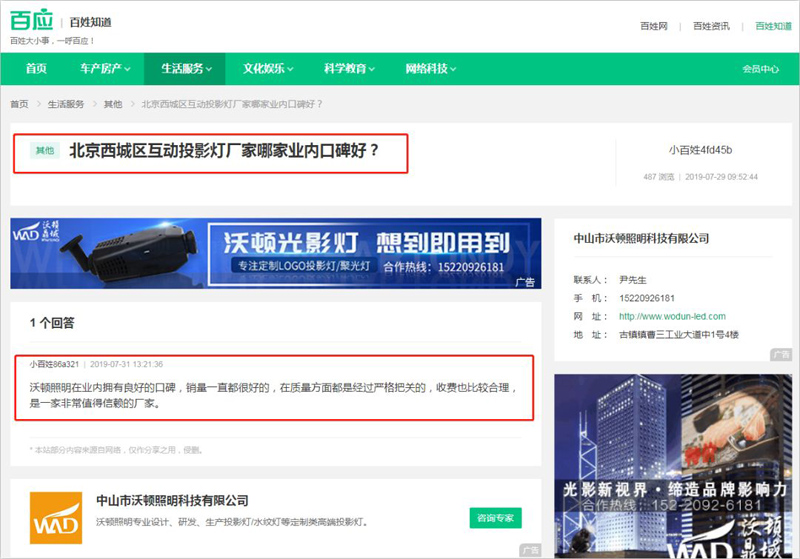Click the 487 浏览 view count
This screenshot has height=559, width=800.
pyautogui.click(x=659, y=177)
